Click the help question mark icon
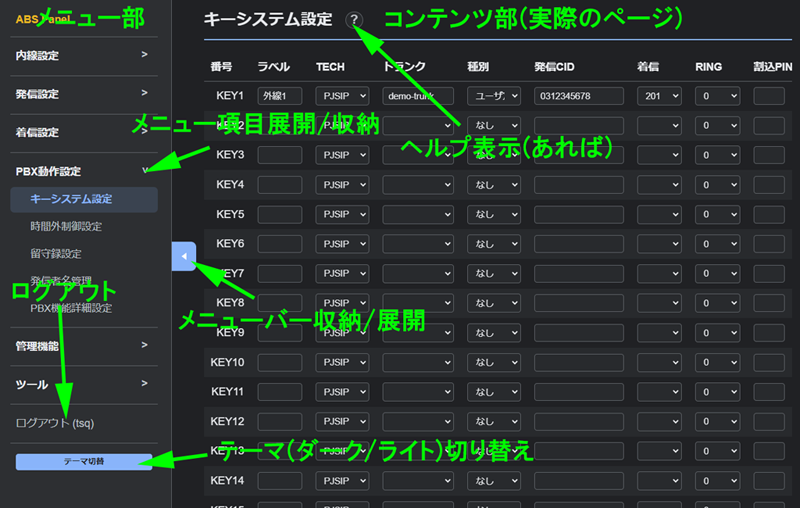800x508 pixels. pos(355,20)
